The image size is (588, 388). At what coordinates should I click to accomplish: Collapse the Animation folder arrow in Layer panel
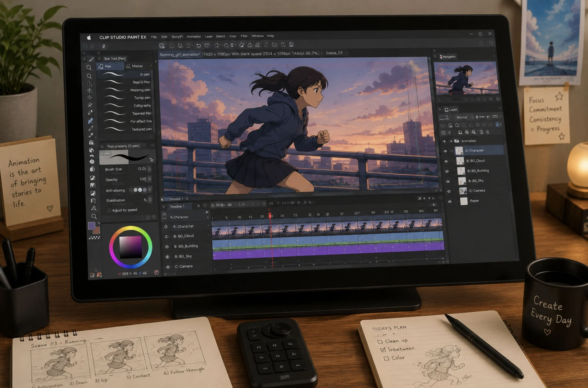(451, 141)
